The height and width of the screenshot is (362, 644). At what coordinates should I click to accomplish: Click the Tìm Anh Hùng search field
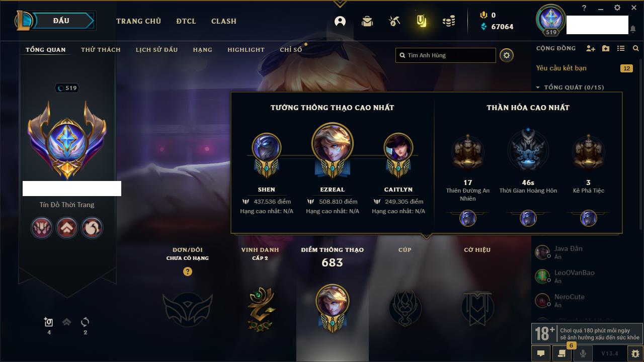click(446, 55)
